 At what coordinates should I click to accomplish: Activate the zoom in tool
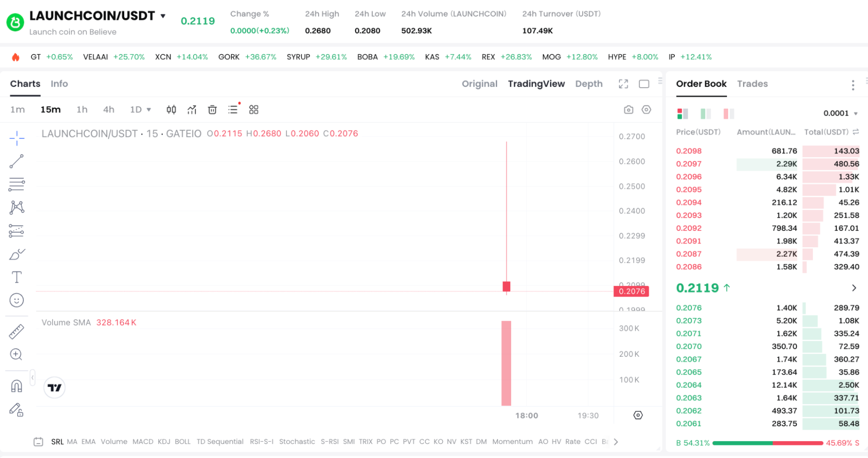point(17,355)
